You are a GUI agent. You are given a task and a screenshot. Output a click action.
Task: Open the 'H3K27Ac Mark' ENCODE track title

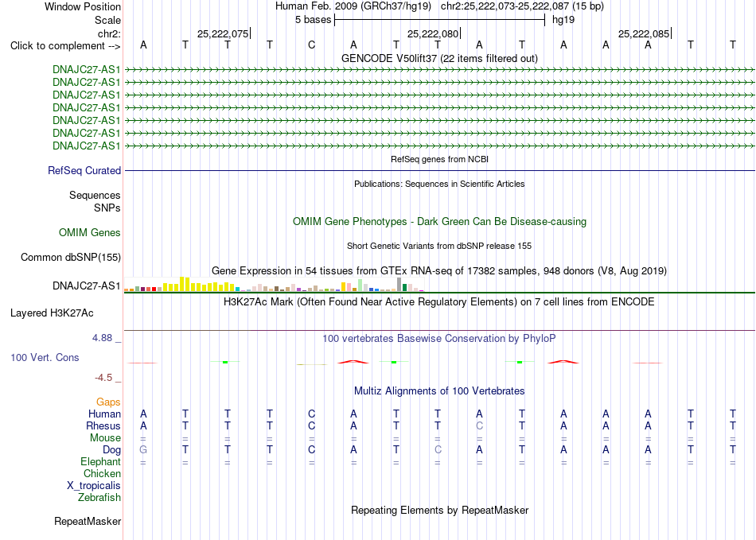click(439, 302)
